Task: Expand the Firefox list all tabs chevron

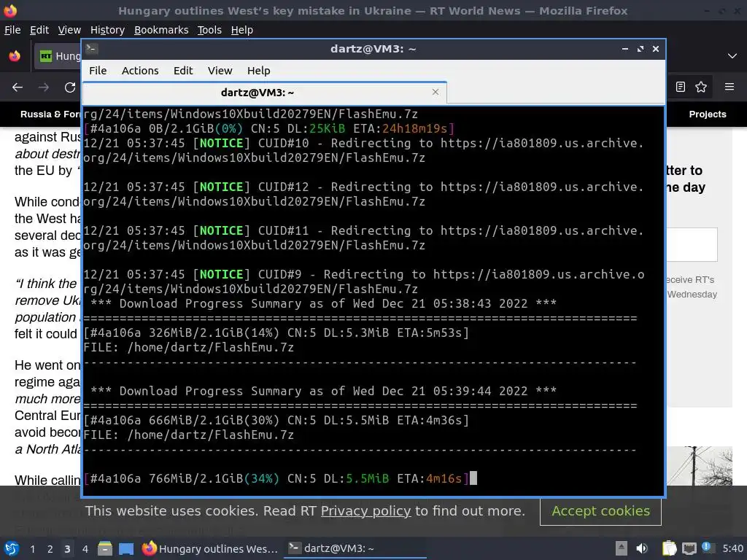Action: (732, 56)
